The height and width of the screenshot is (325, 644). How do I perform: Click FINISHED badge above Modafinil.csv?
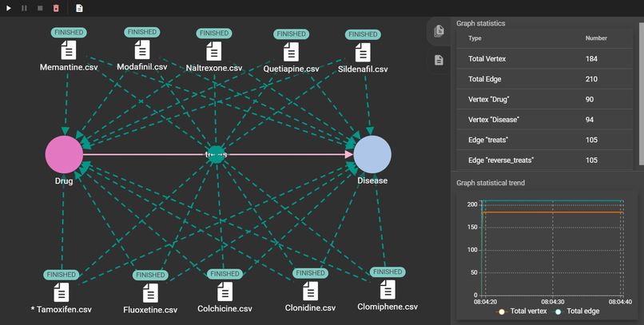(142, 32)
